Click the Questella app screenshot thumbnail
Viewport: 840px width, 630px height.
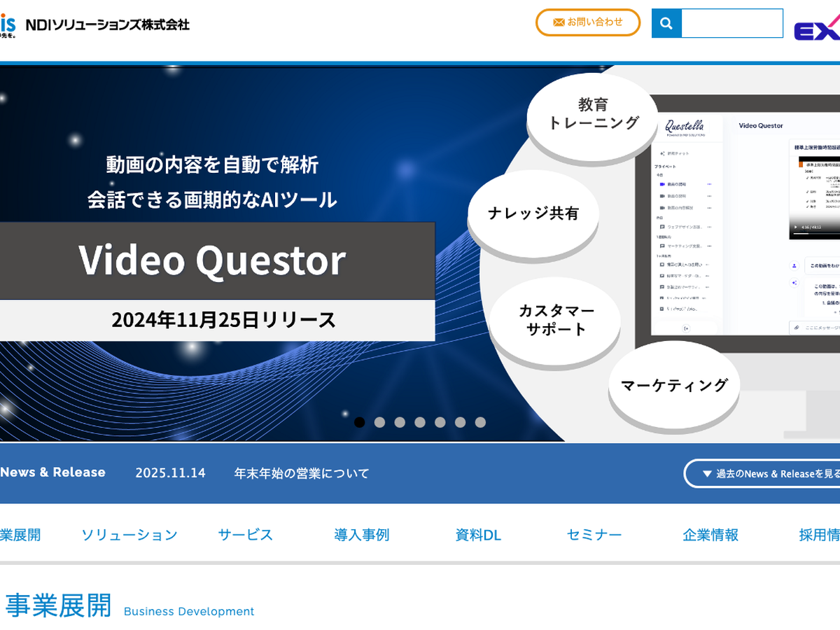pyautogui.click(x=742, y=224)
